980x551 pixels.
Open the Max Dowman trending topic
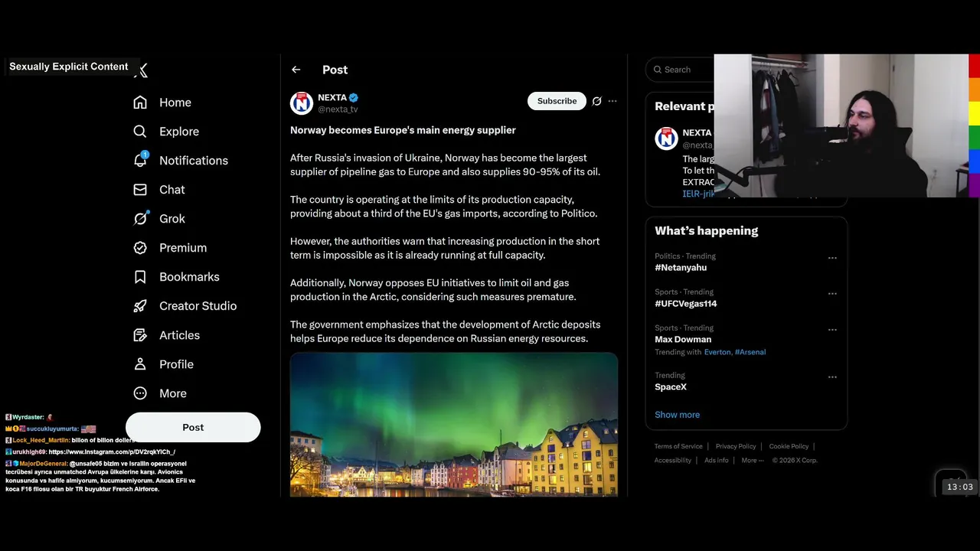(683, 340)
